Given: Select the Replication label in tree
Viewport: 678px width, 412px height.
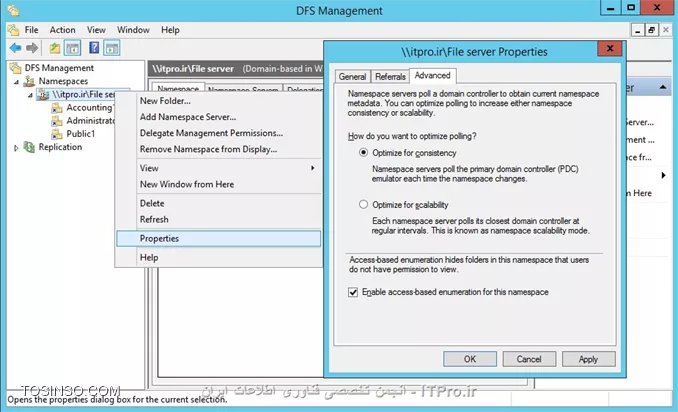Looking at the screenshot, I should (60, 147).
